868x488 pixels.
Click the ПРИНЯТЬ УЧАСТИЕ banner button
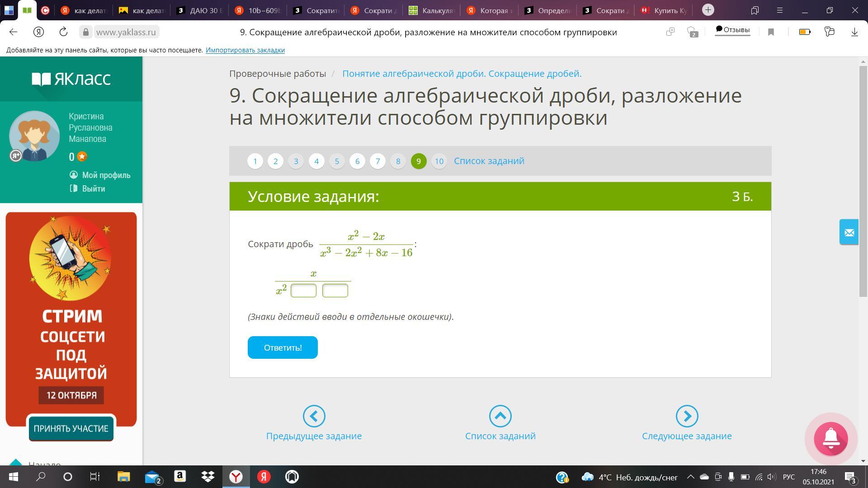point(71,428)
